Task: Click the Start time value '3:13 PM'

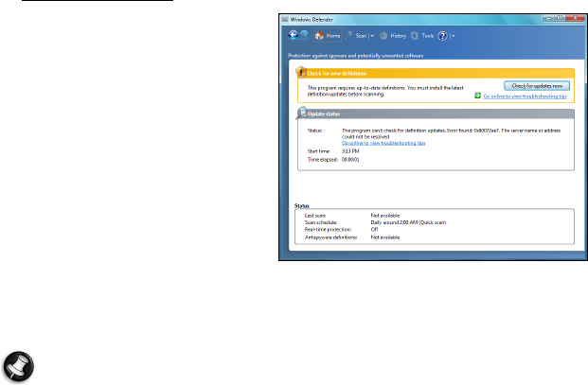Action: pyautogui.click(x=350, y=151)
